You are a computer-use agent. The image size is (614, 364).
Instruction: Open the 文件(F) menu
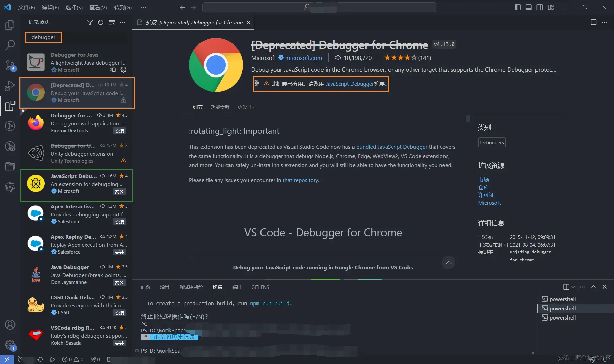(26, 7)
